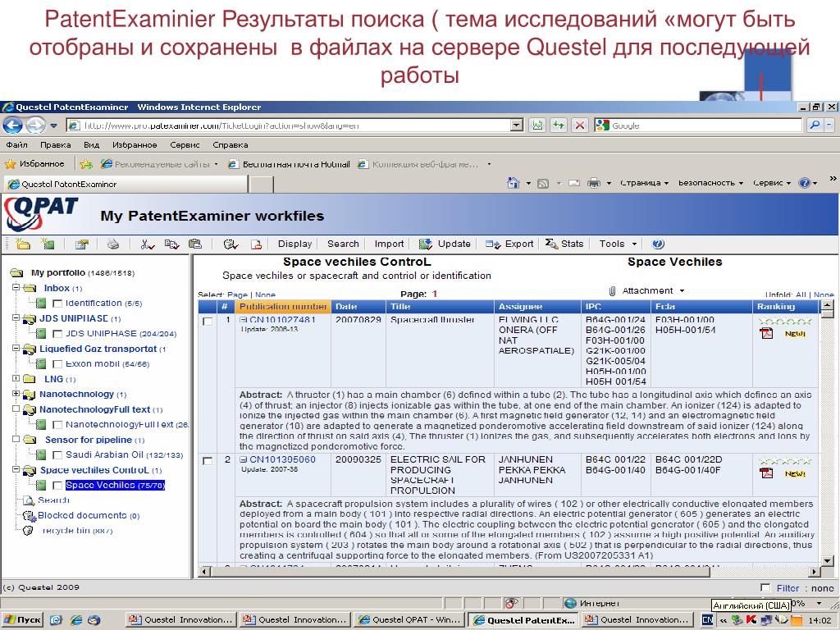Check the Saudi Arabian Oil workfile checkbox
840x630 pixels.
pyautogui.click(x=58, y=455)
